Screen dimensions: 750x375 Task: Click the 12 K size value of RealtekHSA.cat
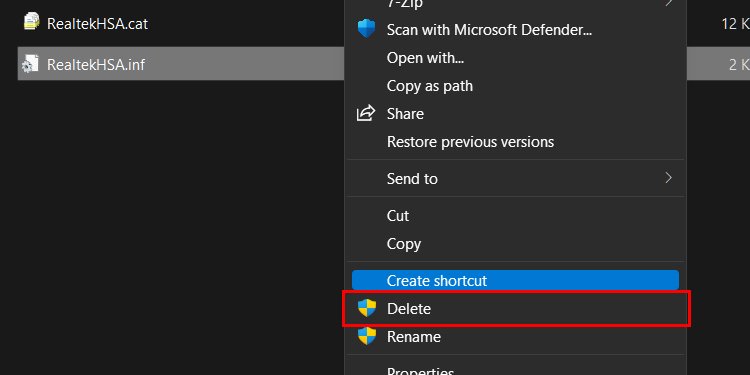click(736, 23)
